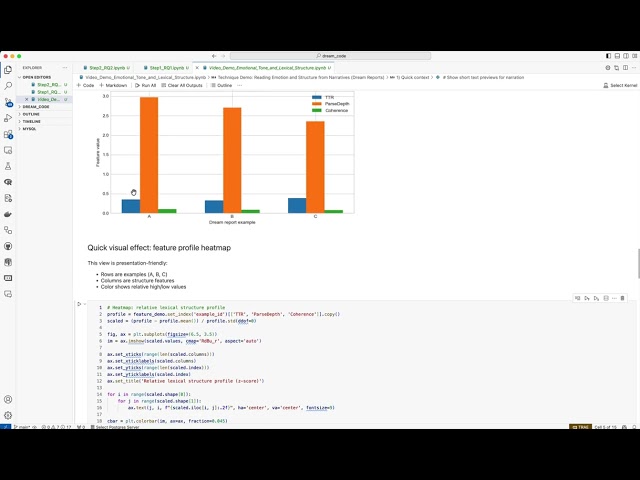Viewport: 640px width, 480px height.
Task: Go back with the navigation arrow
Action: point(214,56)
